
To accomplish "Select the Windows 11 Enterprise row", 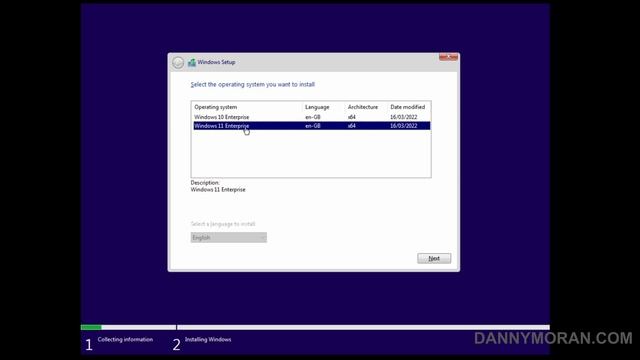I will click(x=311, y=126).
